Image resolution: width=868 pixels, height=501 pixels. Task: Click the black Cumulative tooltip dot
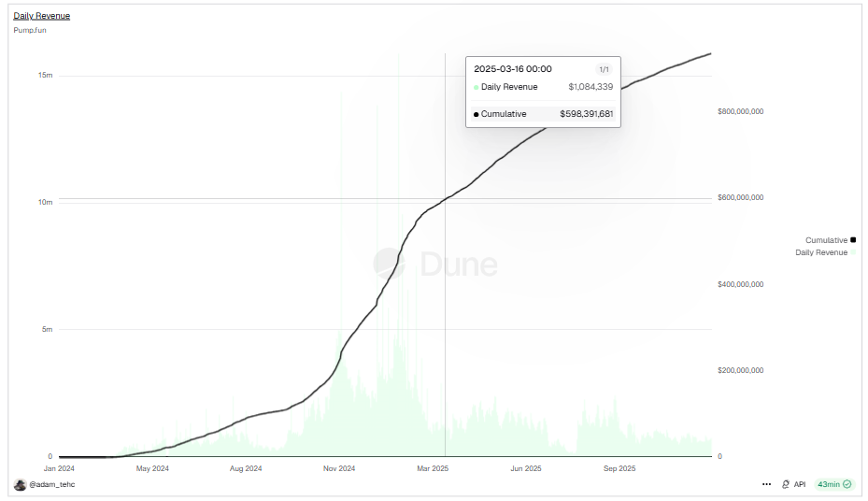[x=477, y=114]
